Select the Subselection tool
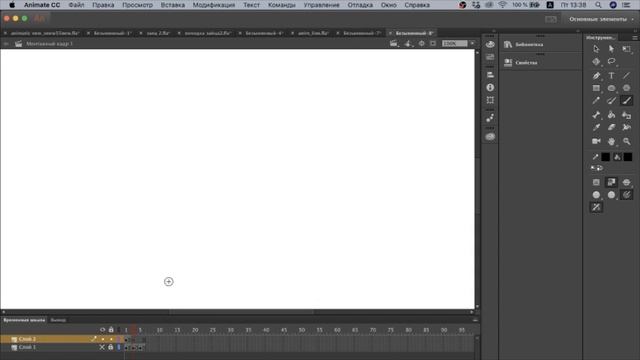The height and width of the screenshot is (360, 640). tap(611, 49)
